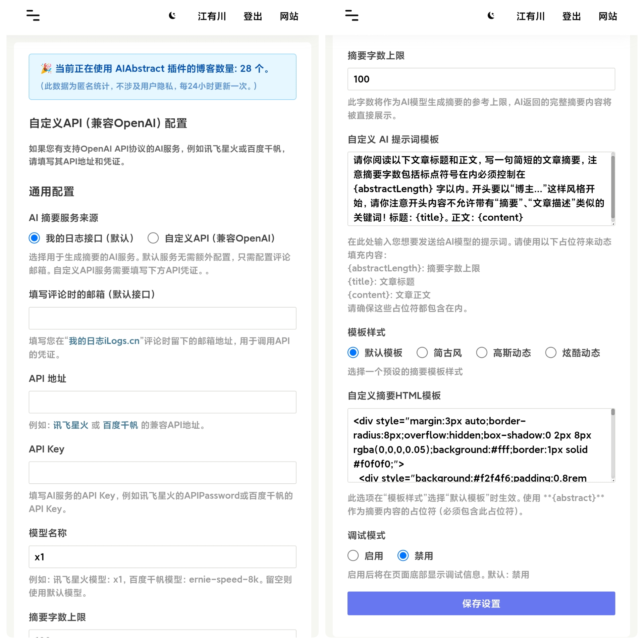
Task: Open the 讯飞星火 link
Action: 71,425
